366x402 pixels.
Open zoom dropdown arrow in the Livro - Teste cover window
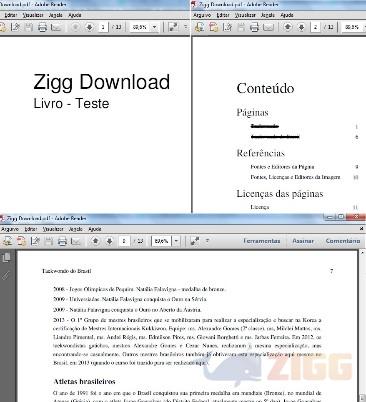[x=154, y=27]
